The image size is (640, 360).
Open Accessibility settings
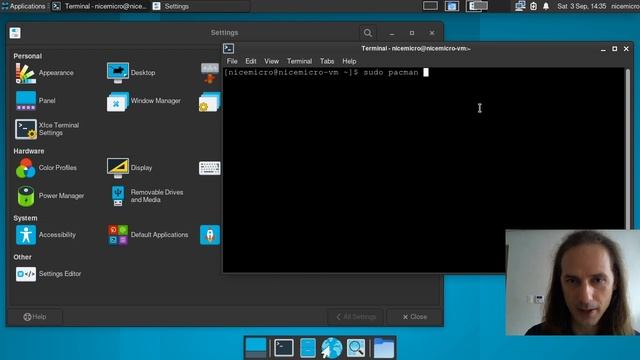[46, 235]
